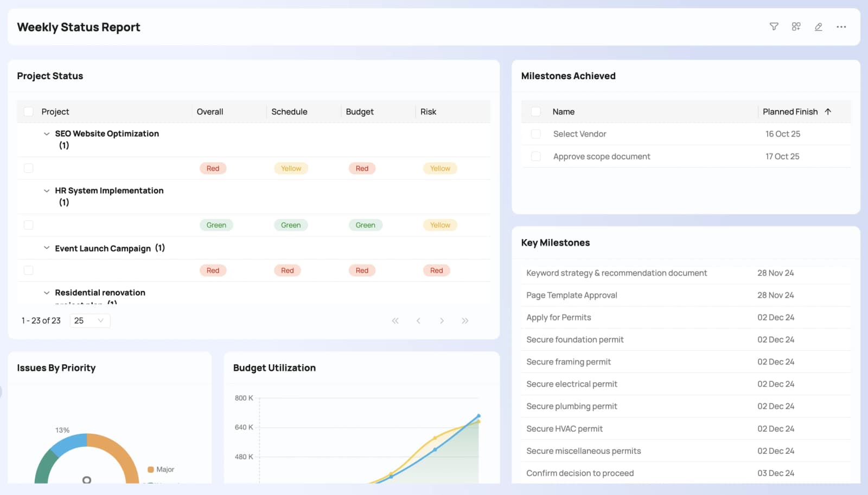
Task: Collapse the HR System Implementation group
Action: (47, 191)
